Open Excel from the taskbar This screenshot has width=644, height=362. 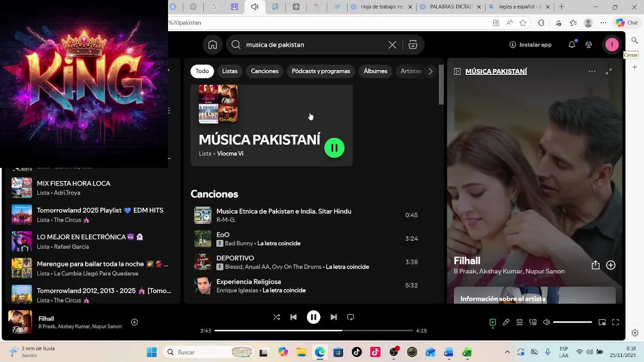(x=467, y=352)
